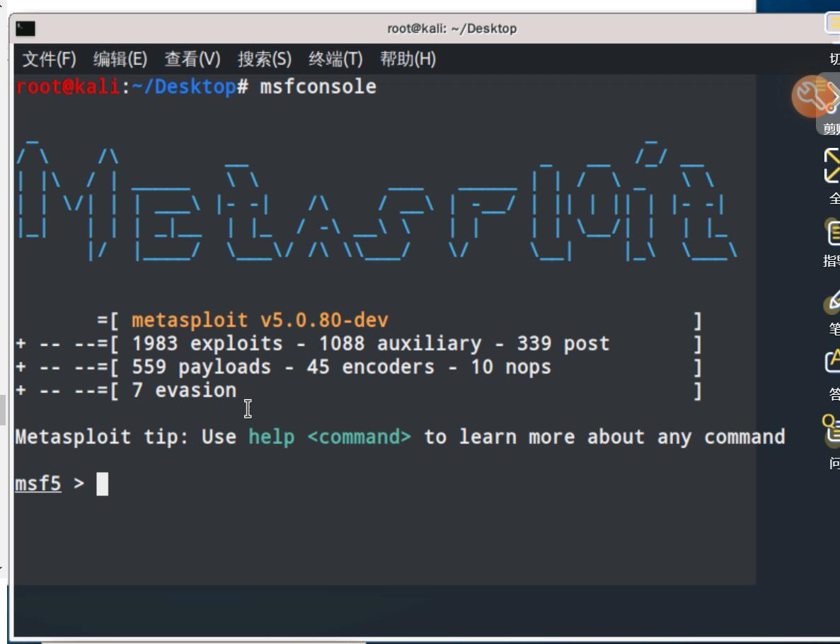Click the underlined msf5 prompt text
Viewport: 840px width, 644px height.
tap(38, 484)
